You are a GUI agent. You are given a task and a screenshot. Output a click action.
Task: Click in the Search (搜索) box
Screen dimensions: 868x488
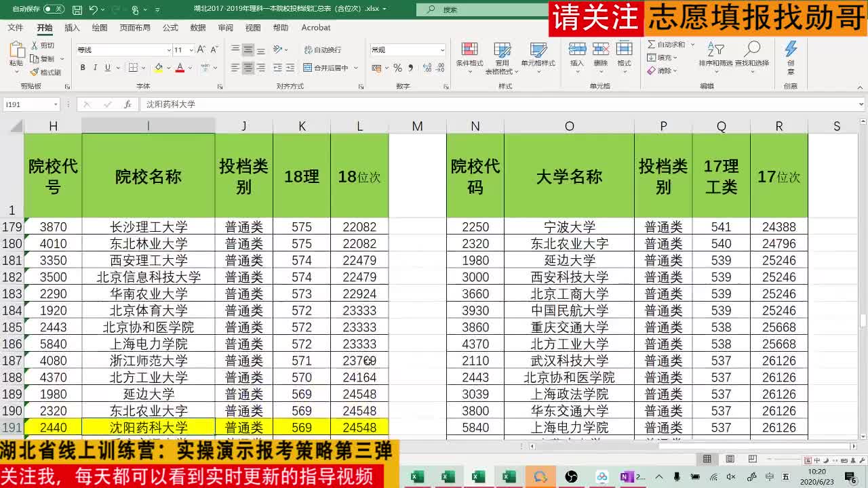point(481,9)
